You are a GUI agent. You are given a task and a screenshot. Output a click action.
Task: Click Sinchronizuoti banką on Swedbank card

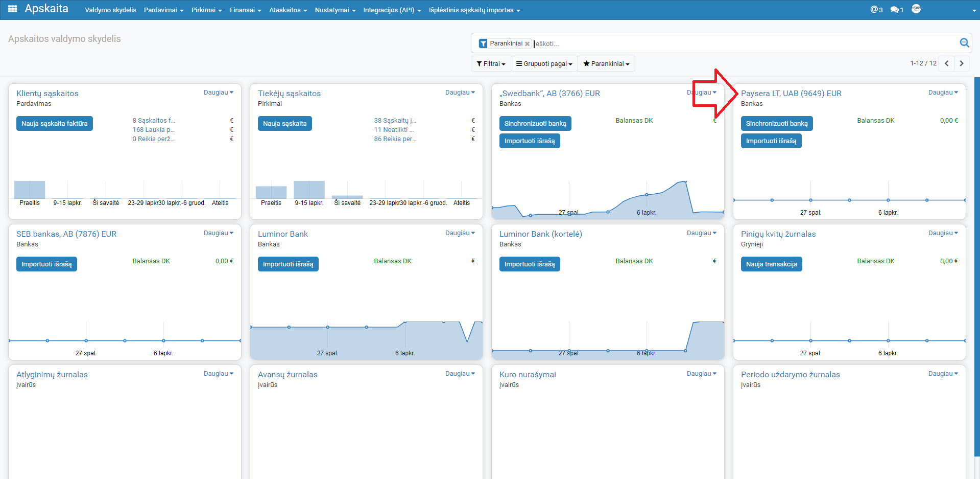pyautogui.click(x=535, y=124)
